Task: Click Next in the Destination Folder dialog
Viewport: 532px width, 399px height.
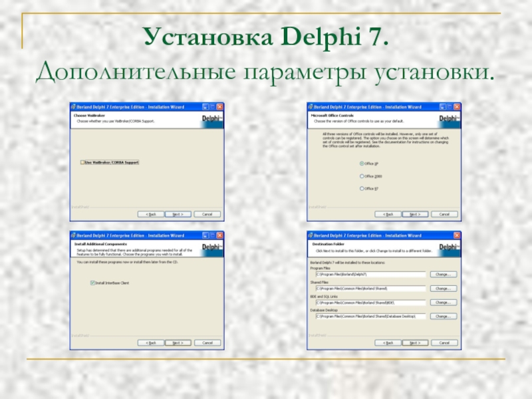Action: click(x=415, y=343)
